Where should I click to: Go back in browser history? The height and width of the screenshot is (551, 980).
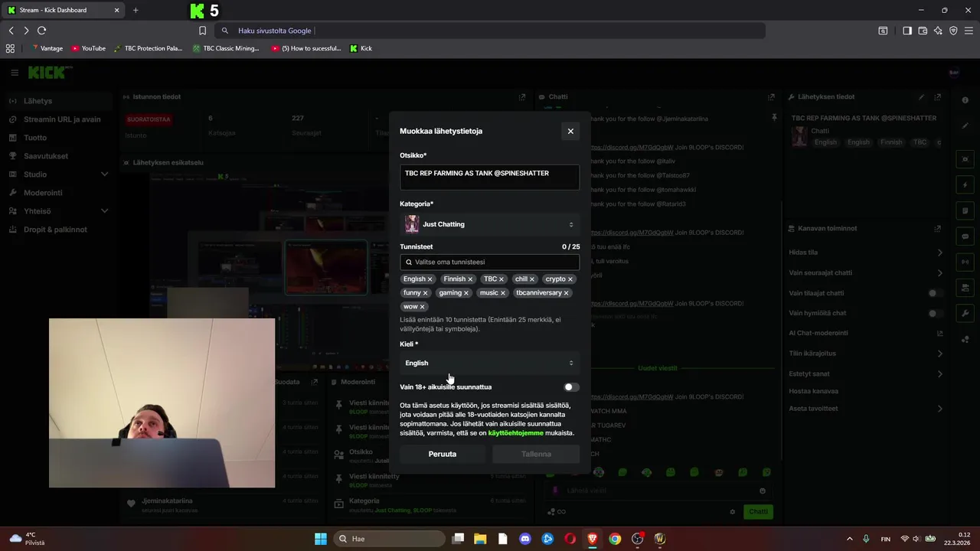click(x=11, y=31)
